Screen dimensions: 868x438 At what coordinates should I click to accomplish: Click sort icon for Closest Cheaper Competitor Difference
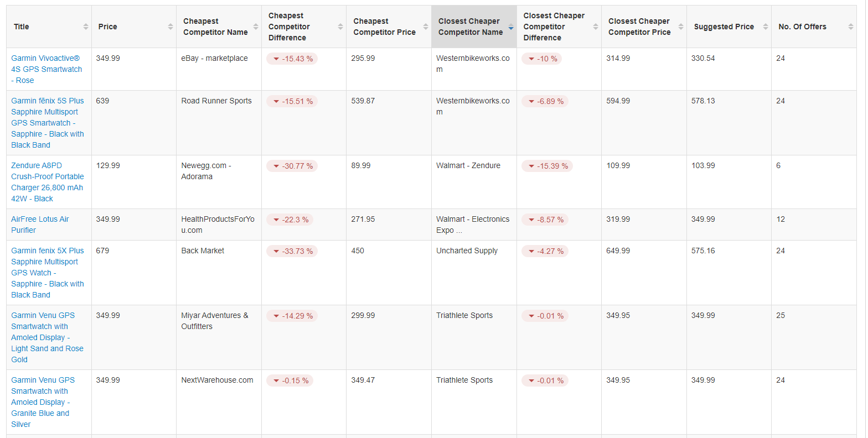point(596,27)
